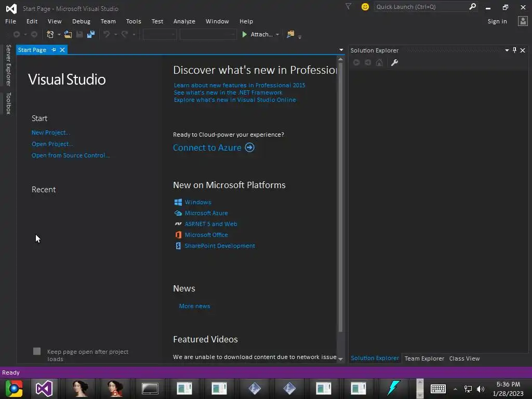Click the More news link
Image resolution: width=532 pixels, height=399 pixels.
(x=194, y=306)
